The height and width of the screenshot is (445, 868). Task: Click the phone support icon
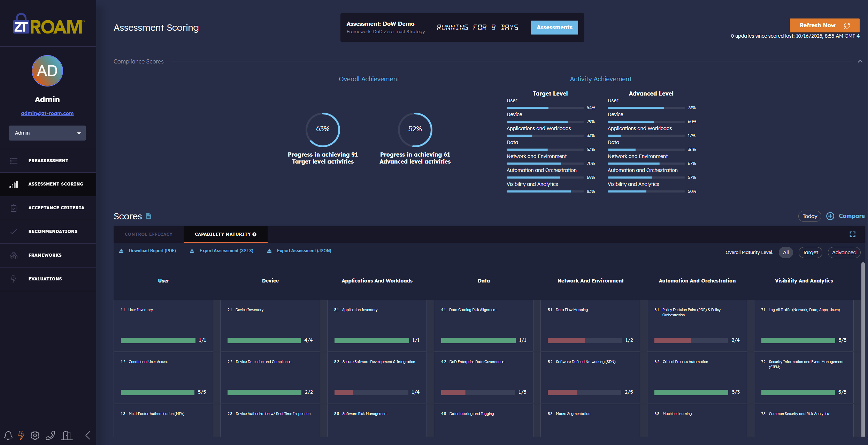coord(51,435)
